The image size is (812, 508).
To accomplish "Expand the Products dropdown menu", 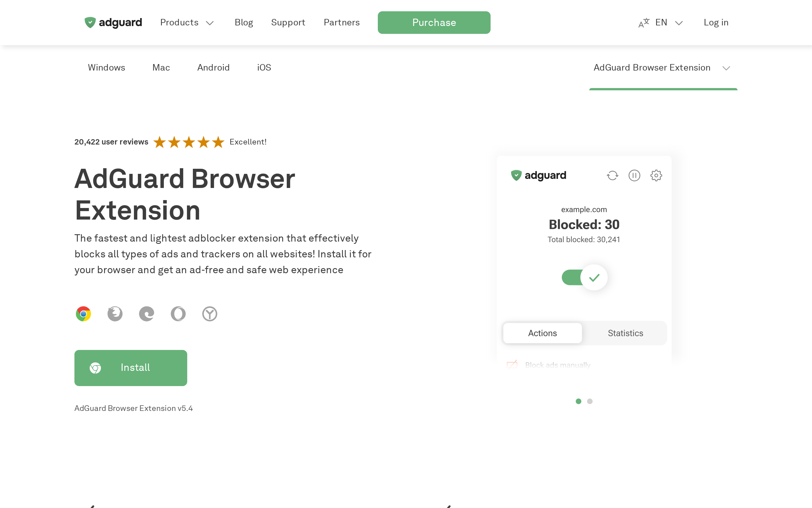I will click(187, 23).
